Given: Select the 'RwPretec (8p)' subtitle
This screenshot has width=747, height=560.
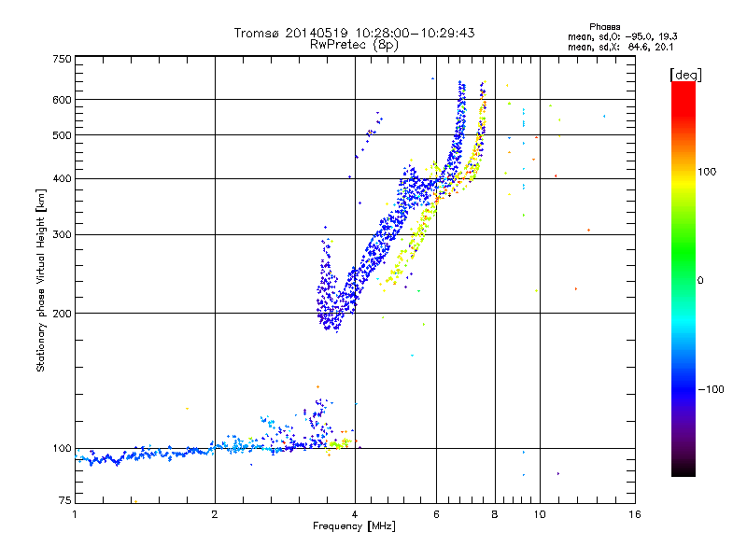Looking at the screenshot, I should pyautogui.click(x=354, y=45).
